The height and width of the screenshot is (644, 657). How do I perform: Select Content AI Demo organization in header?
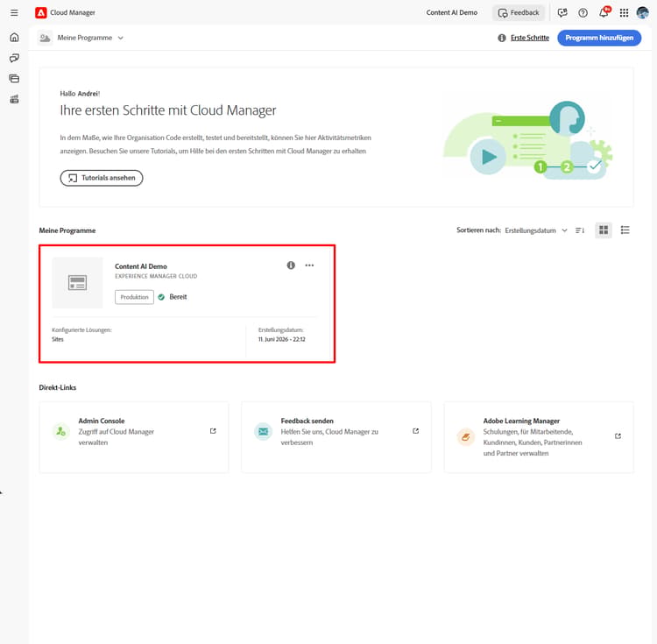click(452, 12)
